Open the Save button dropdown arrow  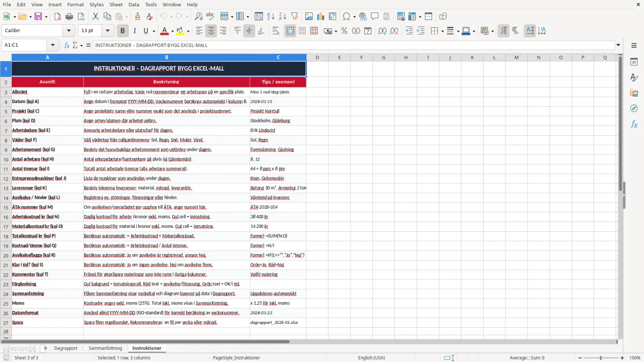(x=46, y=17)
